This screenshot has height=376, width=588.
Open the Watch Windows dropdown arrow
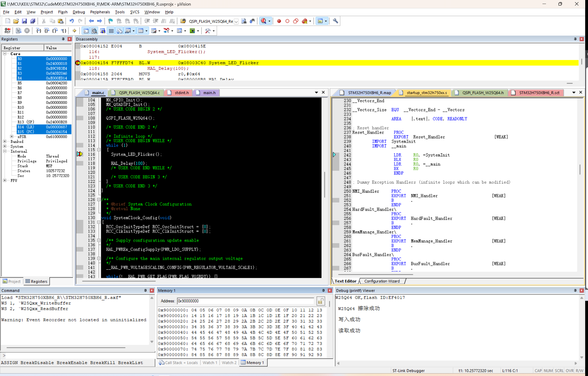pos(134,31)
